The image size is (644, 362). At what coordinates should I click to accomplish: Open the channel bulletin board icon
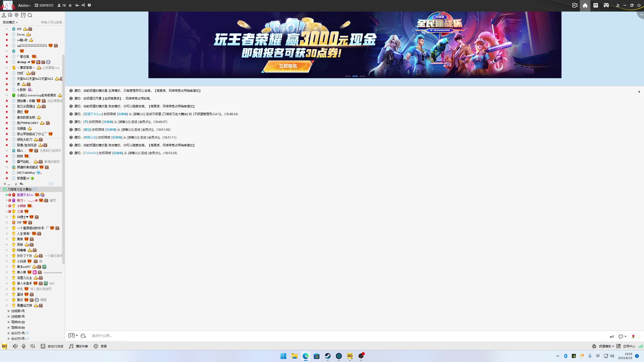[23, 15]
